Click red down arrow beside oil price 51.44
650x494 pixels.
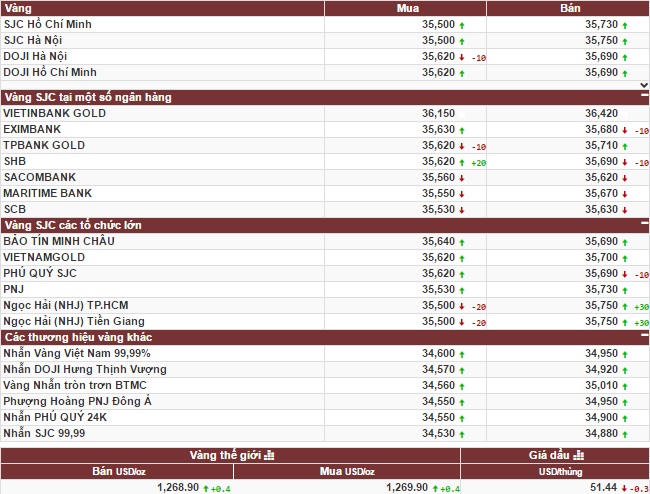(x=624, y=487)
